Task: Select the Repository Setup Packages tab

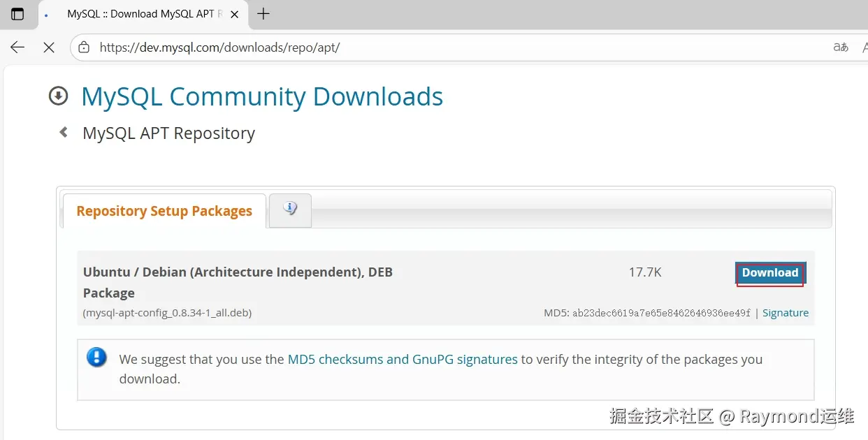Action: (x=164, y=211)
